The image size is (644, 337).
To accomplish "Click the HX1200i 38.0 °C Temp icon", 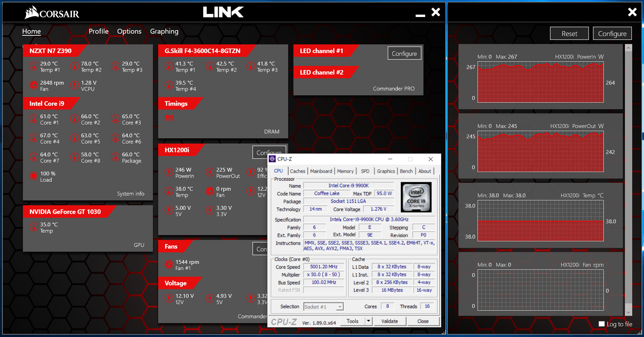I will [169, 191].
